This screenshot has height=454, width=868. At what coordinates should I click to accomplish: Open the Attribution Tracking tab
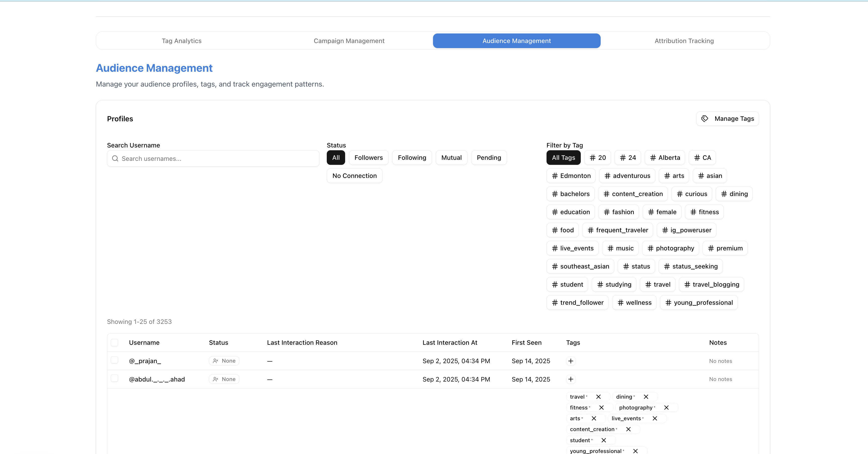pyautogui.click(x=684, y=41)
